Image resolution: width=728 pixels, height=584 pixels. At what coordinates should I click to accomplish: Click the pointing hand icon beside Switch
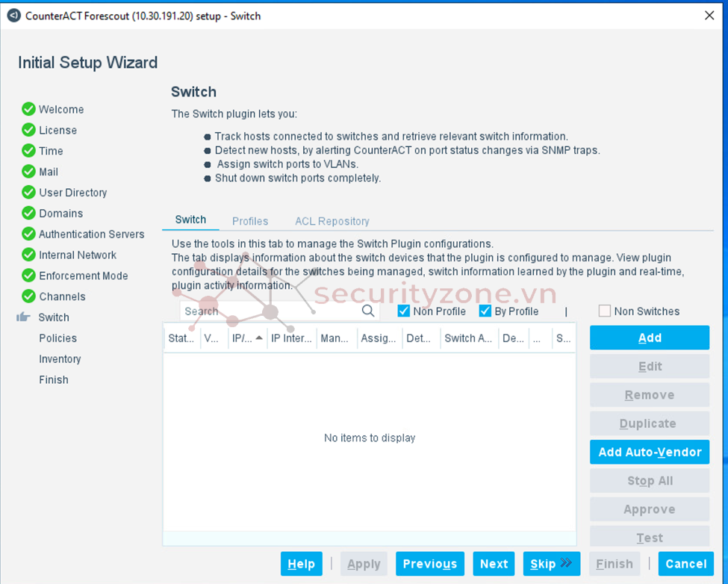click(23, 317)
